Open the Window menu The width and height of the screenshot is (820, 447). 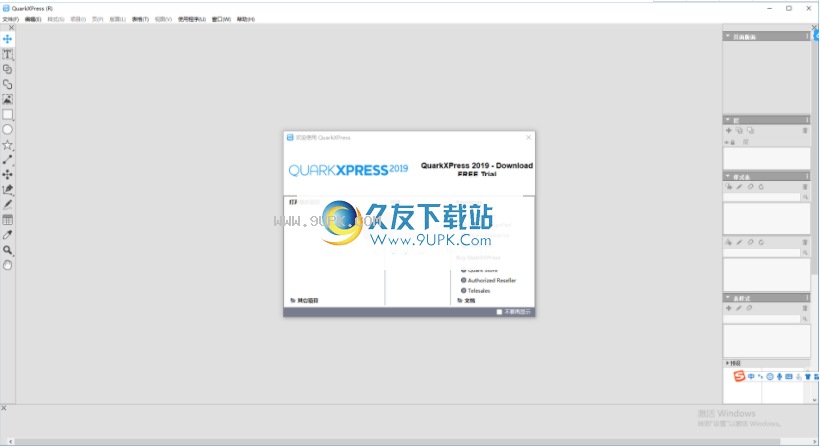pos(221,19)
